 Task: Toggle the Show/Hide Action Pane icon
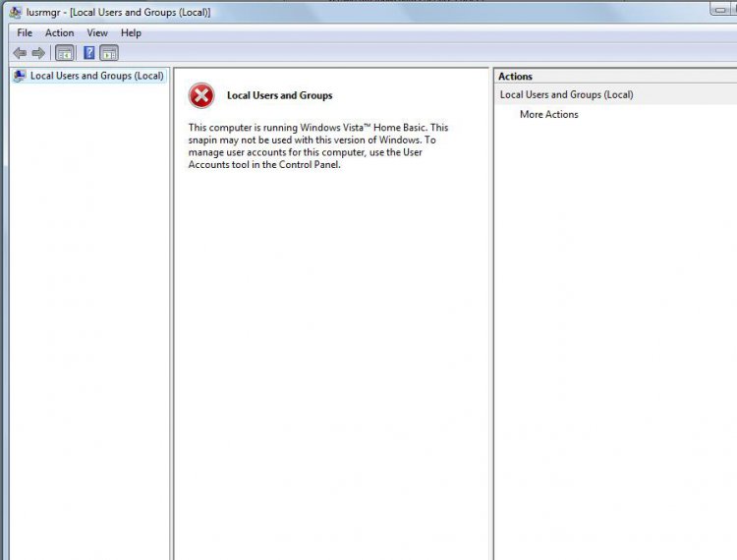coord(109,53)
